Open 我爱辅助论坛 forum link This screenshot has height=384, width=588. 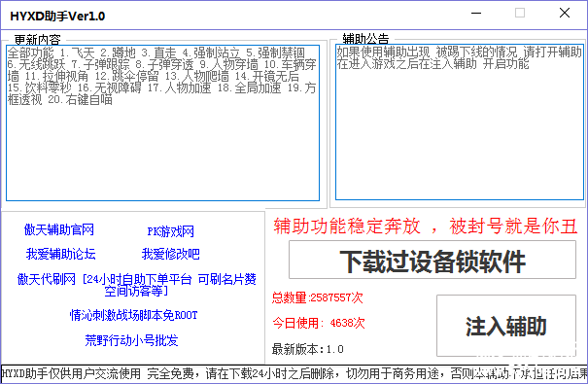[61, 254]
